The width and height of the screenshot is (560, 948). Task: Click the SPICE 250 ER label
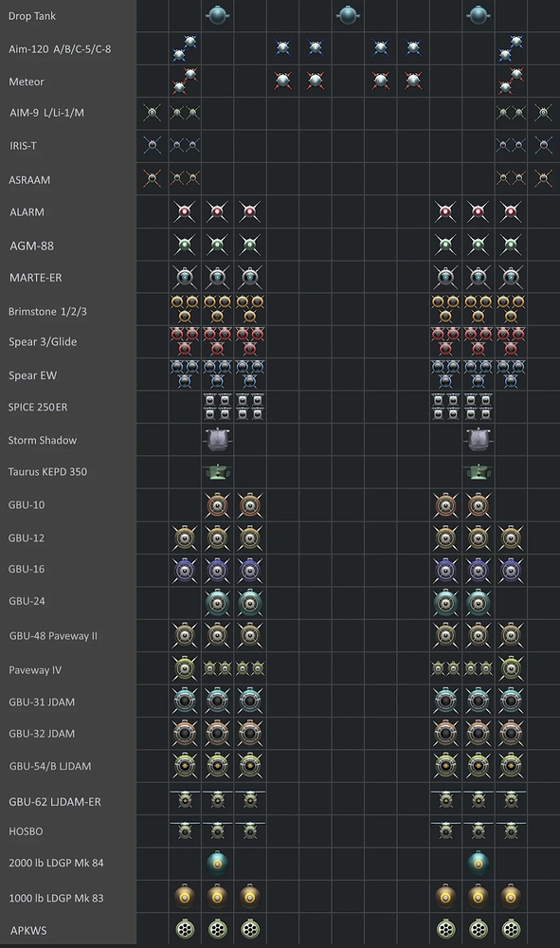click(x=38, y=407)
